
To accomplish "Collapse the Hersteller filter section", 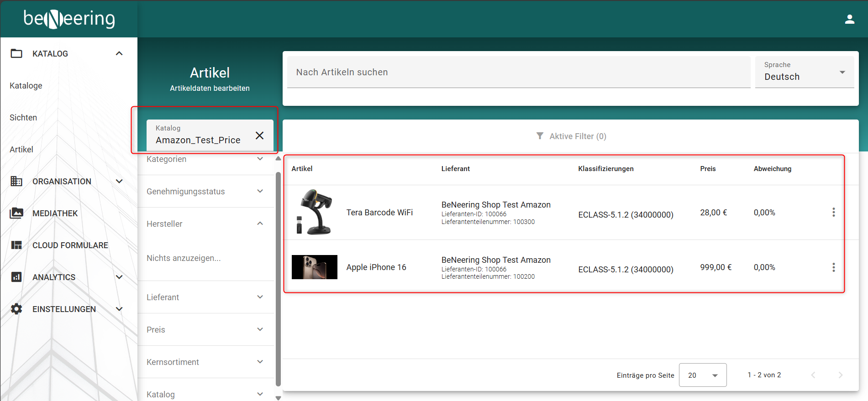I will pos(260,224).
